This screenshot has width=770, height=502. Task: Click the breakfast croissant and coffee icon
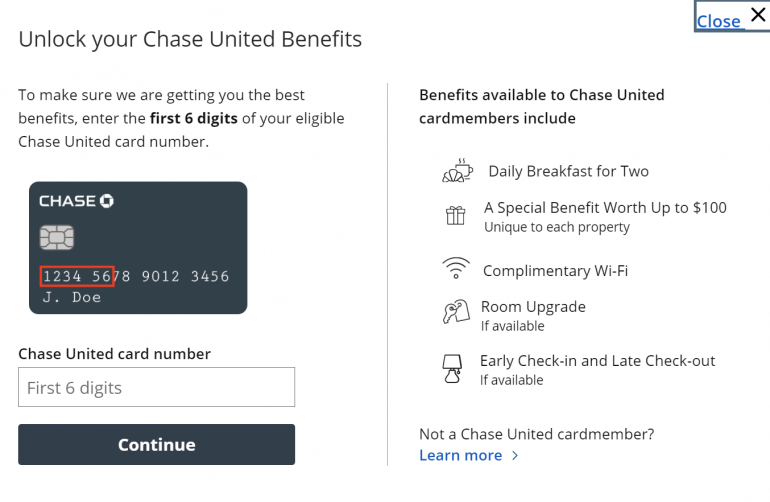tap(456, 171)
